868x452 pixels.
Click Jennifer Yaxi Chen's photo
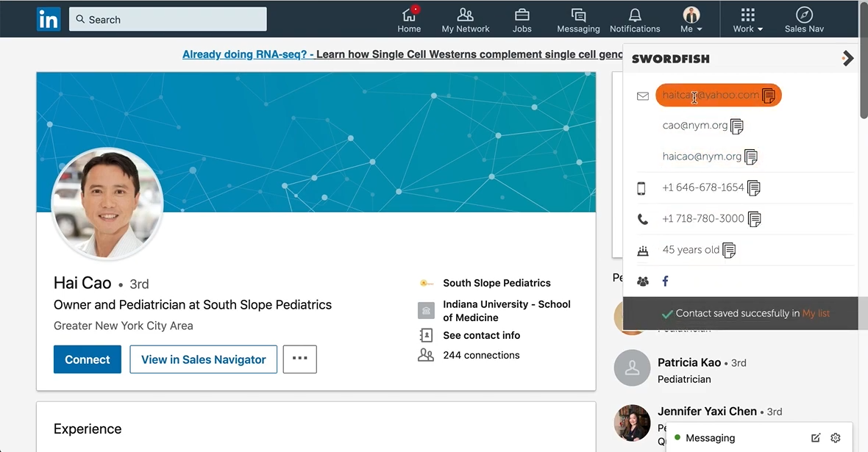point(632,423)
